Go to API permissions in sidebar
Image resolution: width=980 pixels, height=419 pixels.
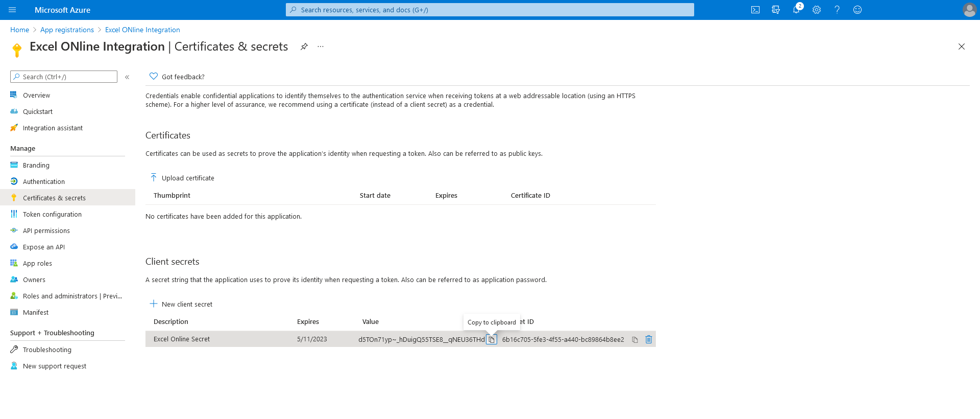[46, 231]
